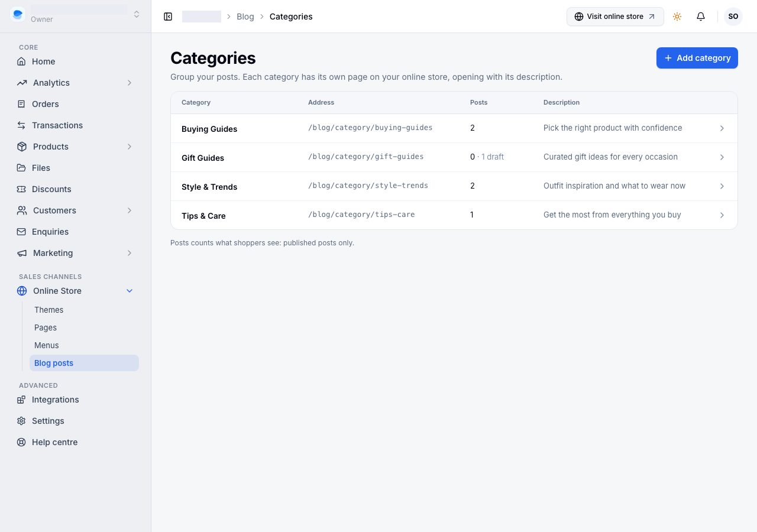Image resolution: width=757 pixels, height=532 pixels.
Task: Click the sidebar collapse panel icon
Action: click(168, 17)
